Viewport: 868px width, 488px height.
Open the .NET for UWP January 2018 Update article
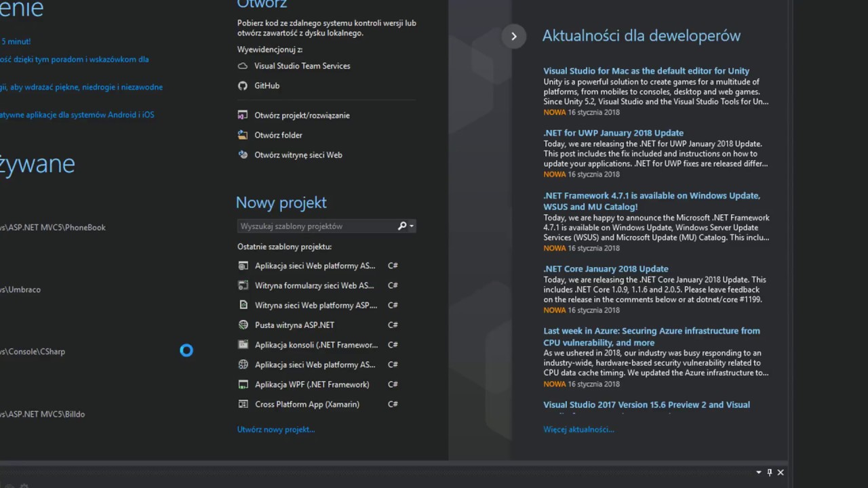[x=614, y=133]
